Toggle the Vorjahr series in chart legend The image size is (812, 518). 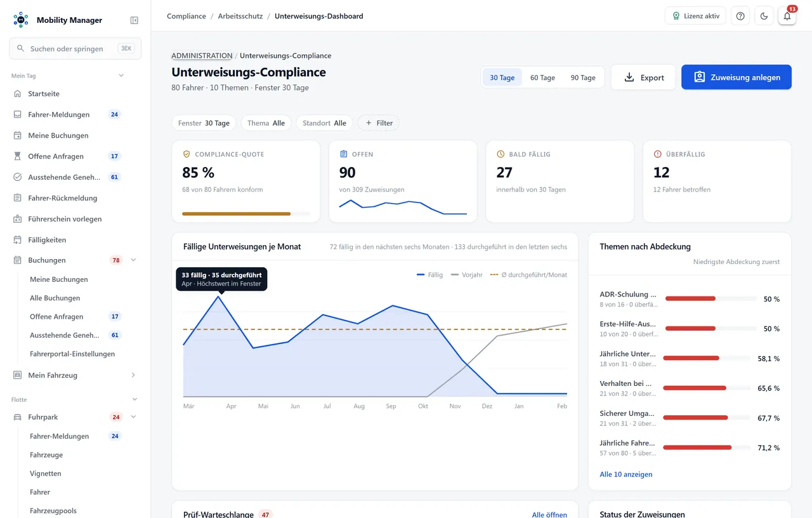[x=467, y=275]
